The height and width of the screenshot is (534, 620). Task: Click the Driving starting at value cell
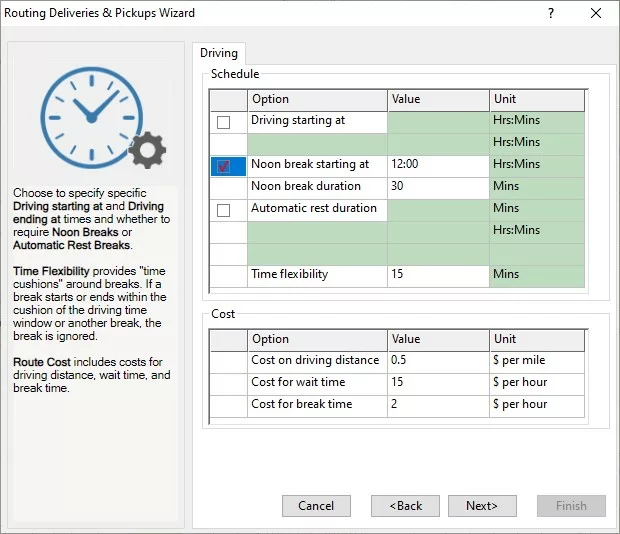(438, 121)
